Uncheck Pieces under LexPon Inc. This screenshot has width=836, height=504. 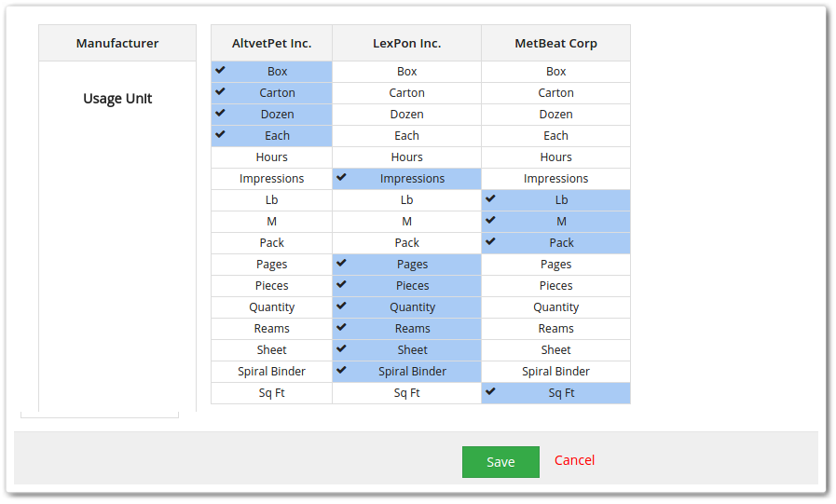click(x=406, y=286)
